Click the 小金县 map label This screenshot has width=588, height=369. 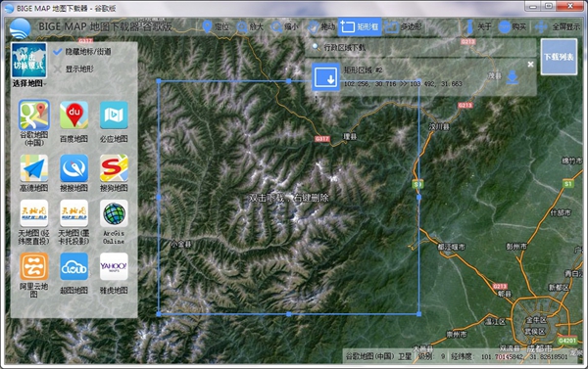[x=181, y=245]
